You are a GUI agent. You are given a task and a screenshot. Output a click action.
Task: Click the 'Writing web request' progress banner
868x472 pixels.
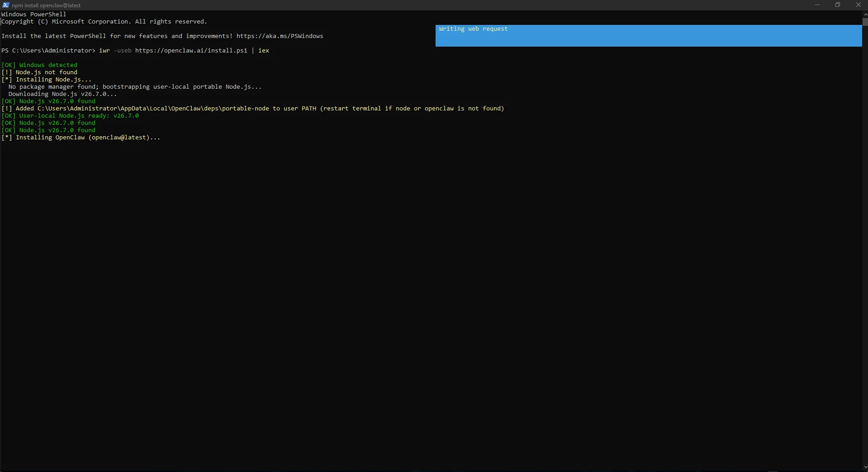[649, 35]
